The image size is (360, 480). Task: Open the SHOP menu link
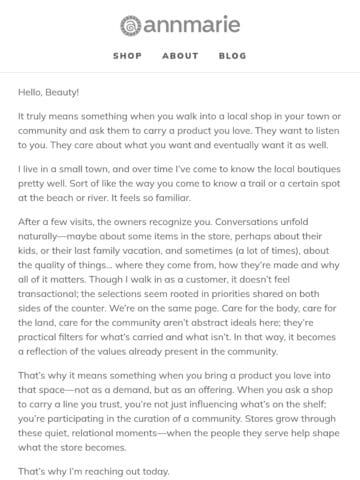(x=127, y=56)
